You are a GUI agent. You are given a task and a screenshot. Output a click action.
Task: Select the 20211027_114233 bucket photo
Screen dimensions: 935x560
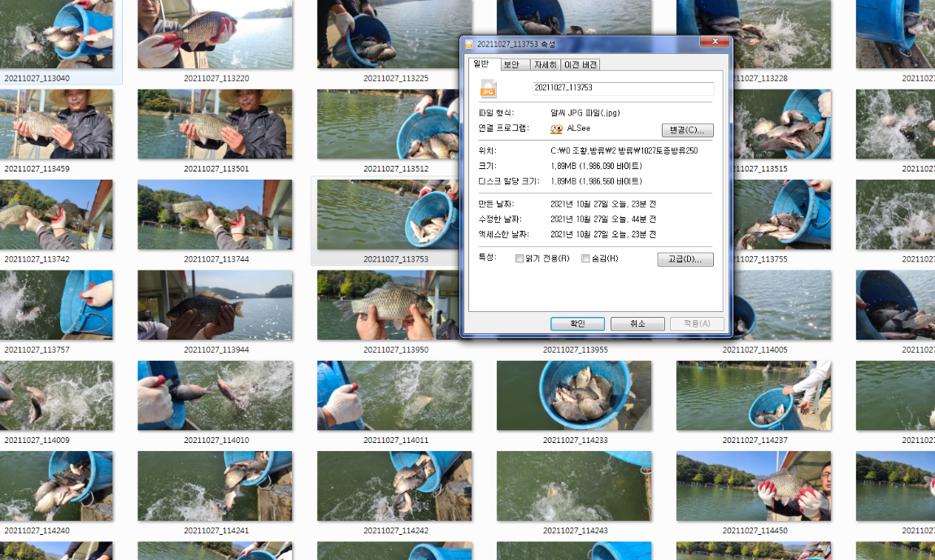point(574,395)
